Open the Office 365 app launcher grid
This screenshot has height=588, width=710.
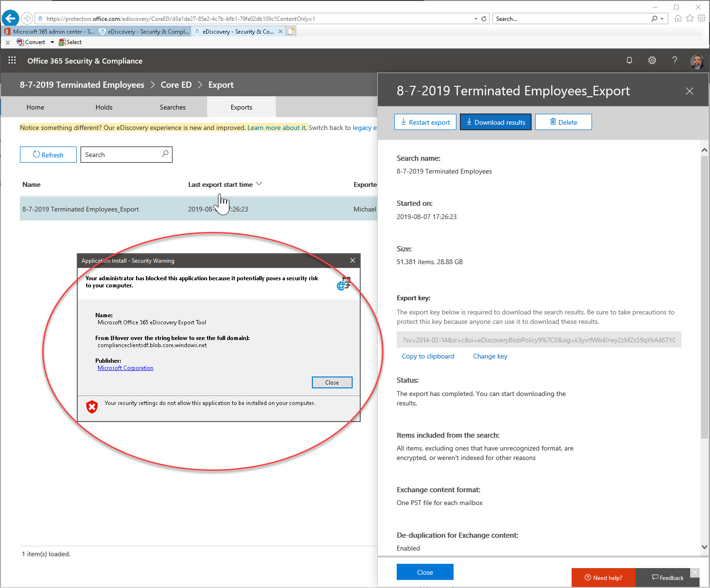click(12, 60)
